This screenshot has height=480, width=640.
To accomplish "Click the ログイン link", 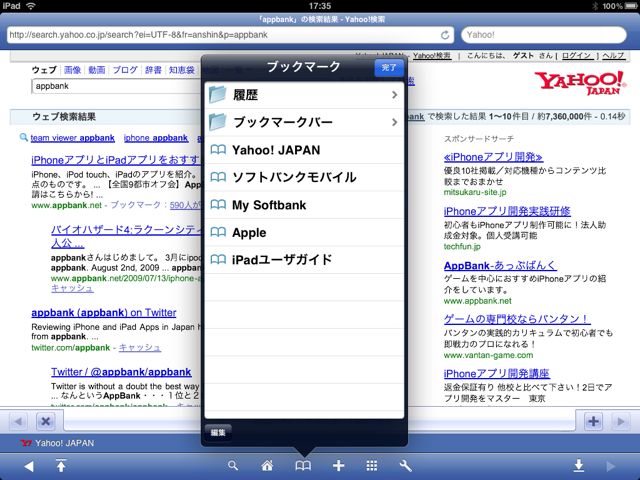I will pos(577,56).
